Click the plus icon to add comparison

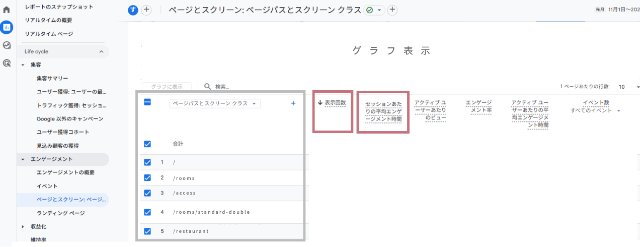146,10
